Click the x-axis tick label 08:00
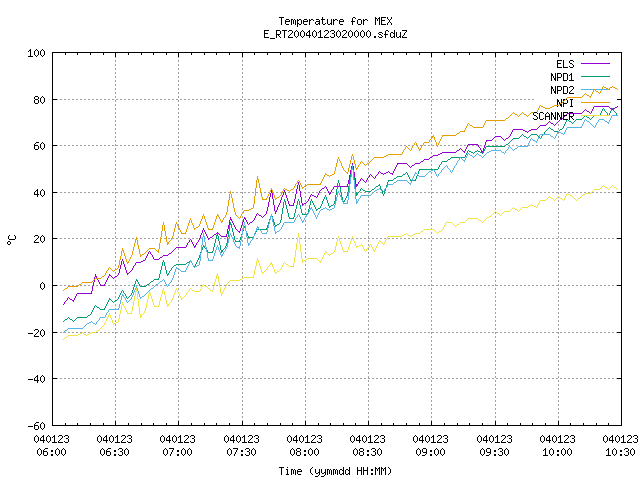 click(304, 452)
